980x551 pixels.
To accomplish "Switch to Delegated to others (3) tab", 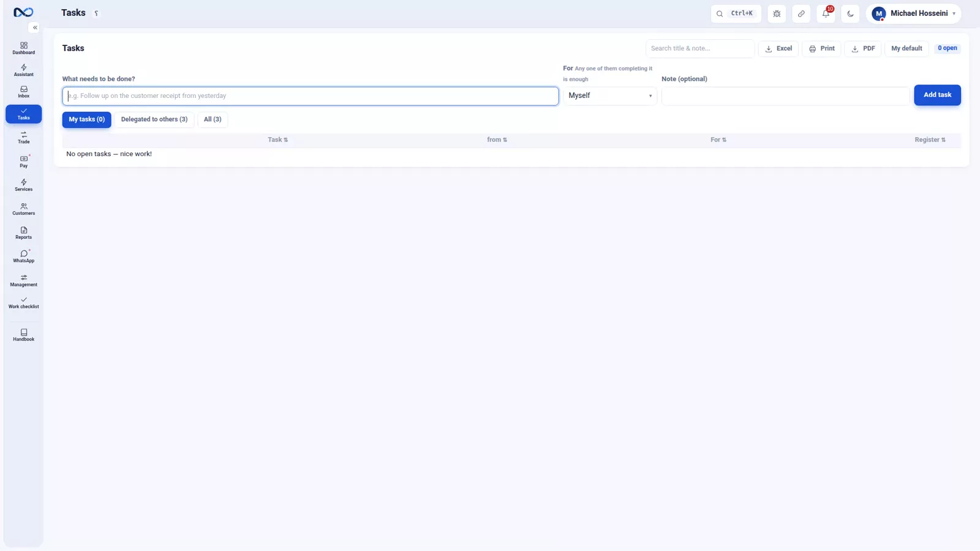I will coord(154,119).
